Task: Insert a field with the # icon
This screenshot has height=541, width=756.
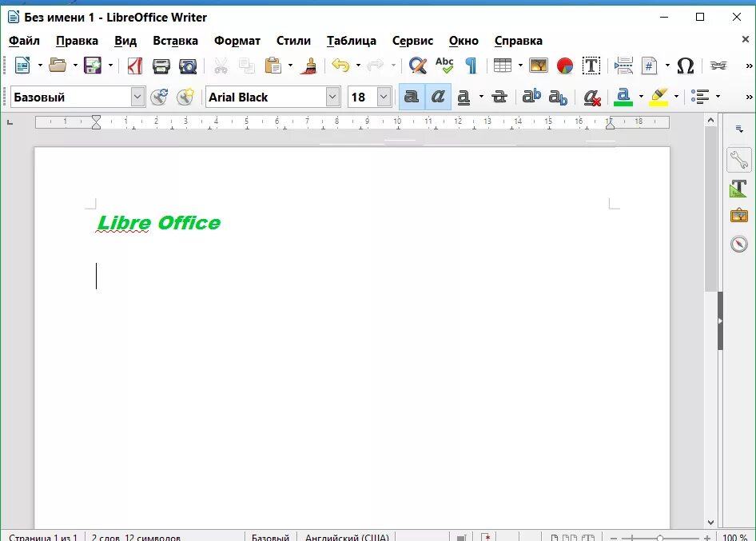Action: 650,65
